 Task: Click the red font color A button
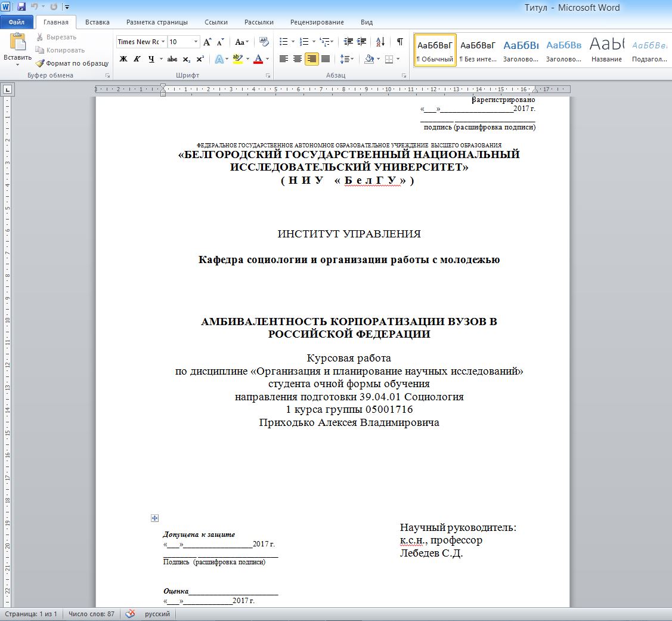click(x=258, y=58)
